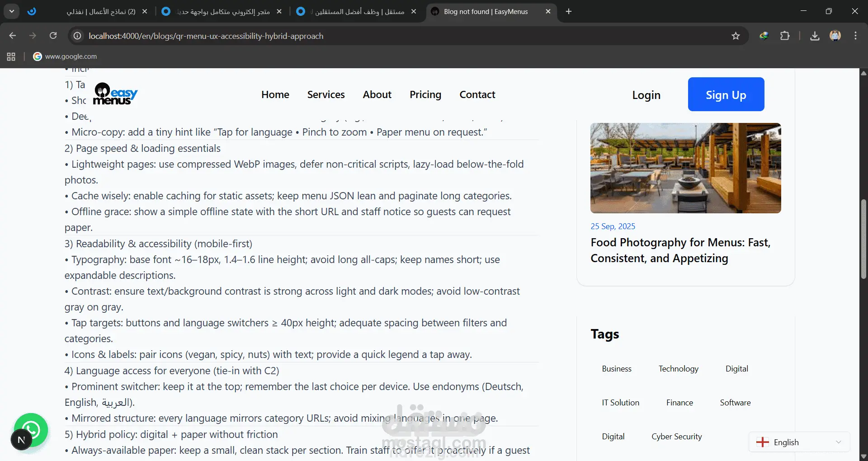Open the Apps grid icon in bookmarks bar

tap(11, 56)
